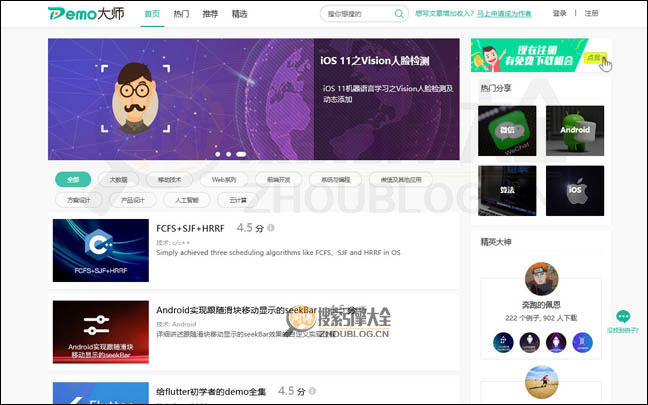
Task: Go to the 精选 navigation tab
Action: point(239,14)
